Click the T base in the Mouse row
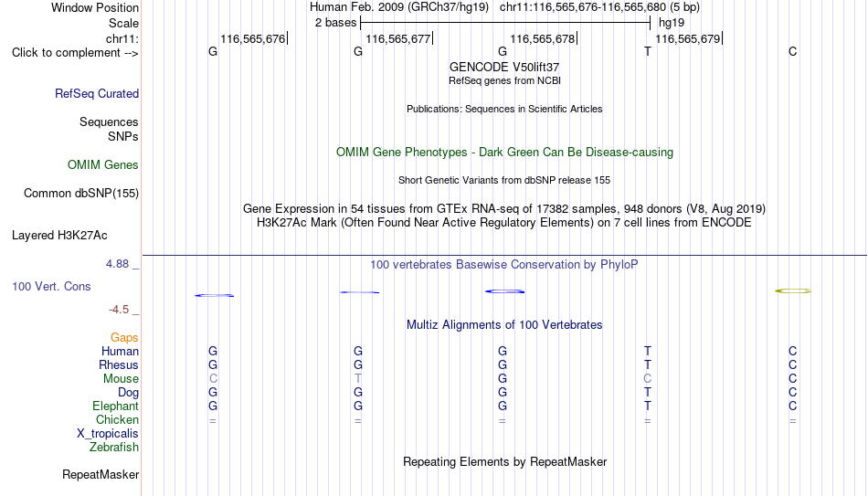868x496 pixels. pyautogui.click(x=358, y=379)
